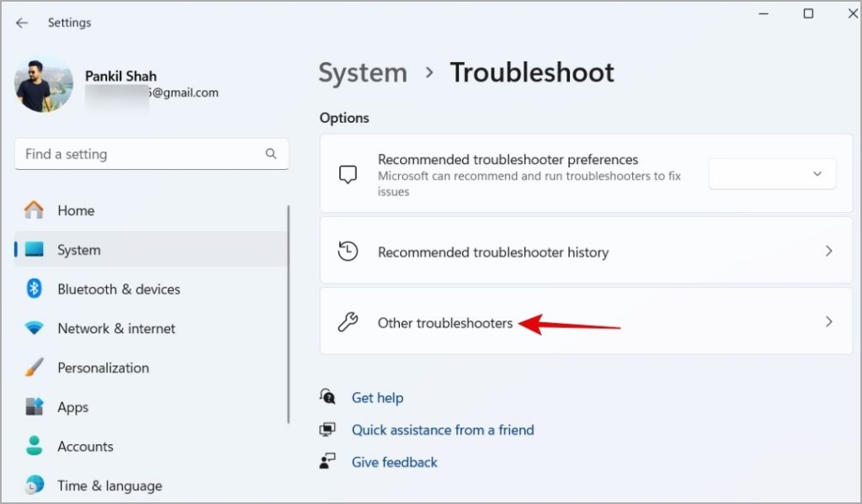This screenshot has height=504, width=862.
Task: Expand Recommended troubleshooter history chevron
Action: coord(828,252)
